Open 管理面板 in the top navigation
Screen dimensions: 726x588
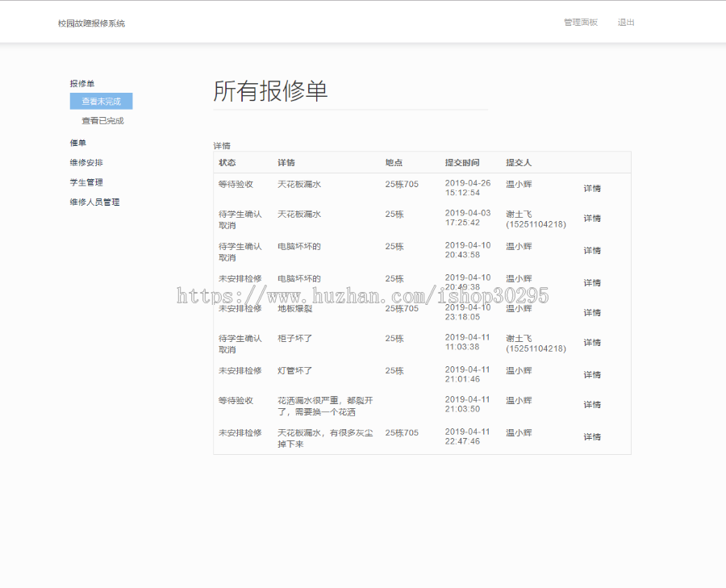(x=581, y=23)
